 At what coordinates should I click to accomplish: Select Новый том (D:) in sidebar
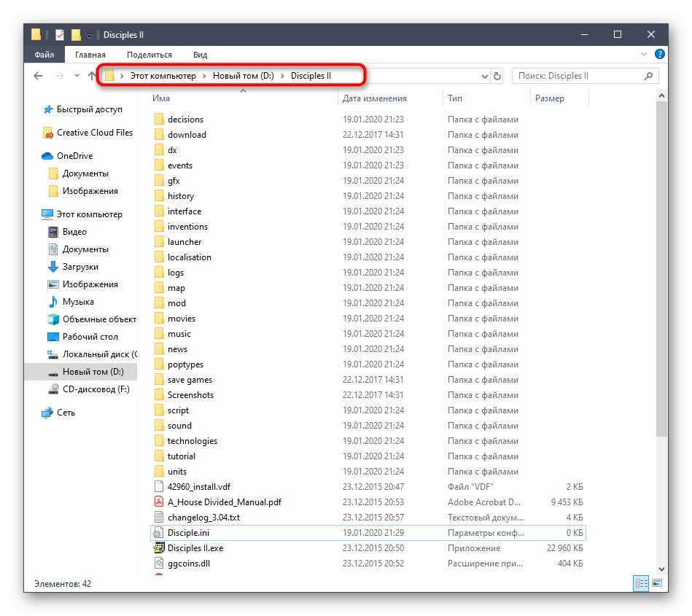click(x=81, y=372)
